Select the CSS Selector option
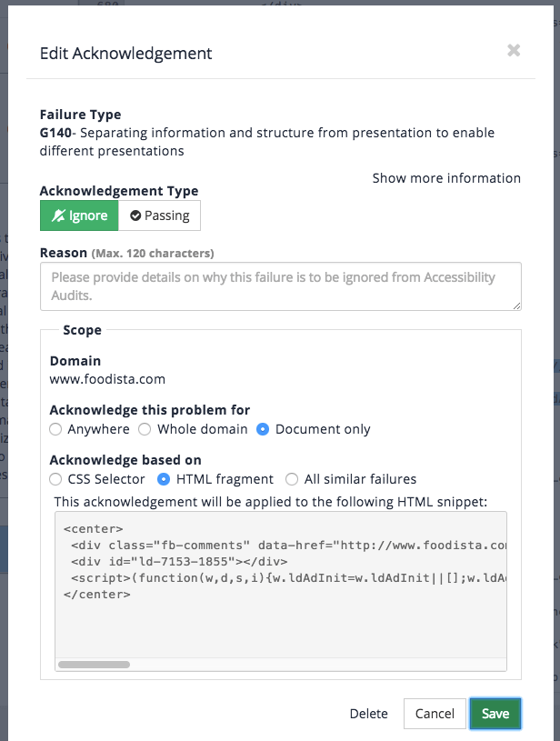Screen dimensions: 560x741 pyautogui.click(x=56, y=479)
